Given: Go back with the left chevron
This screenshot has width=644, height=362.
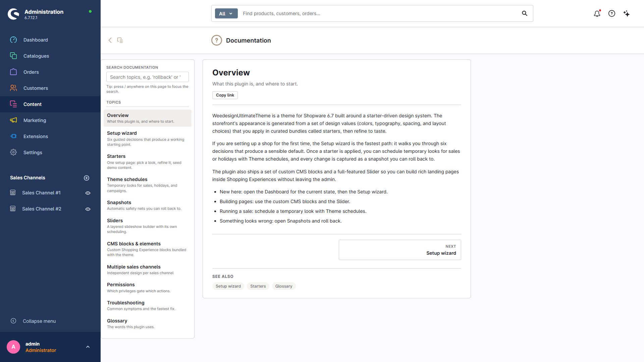Looking at the screenshot, I should pyautogui.click(x=110, y=40).
